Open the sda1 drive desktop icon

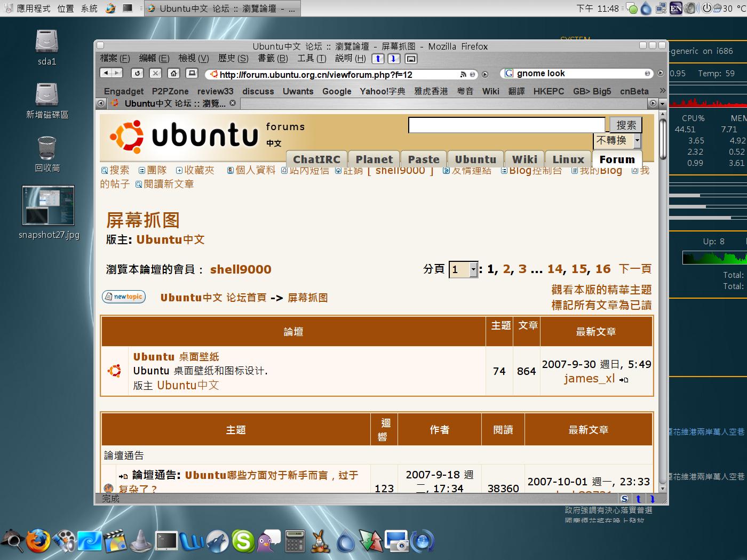[x=47, y=47]
